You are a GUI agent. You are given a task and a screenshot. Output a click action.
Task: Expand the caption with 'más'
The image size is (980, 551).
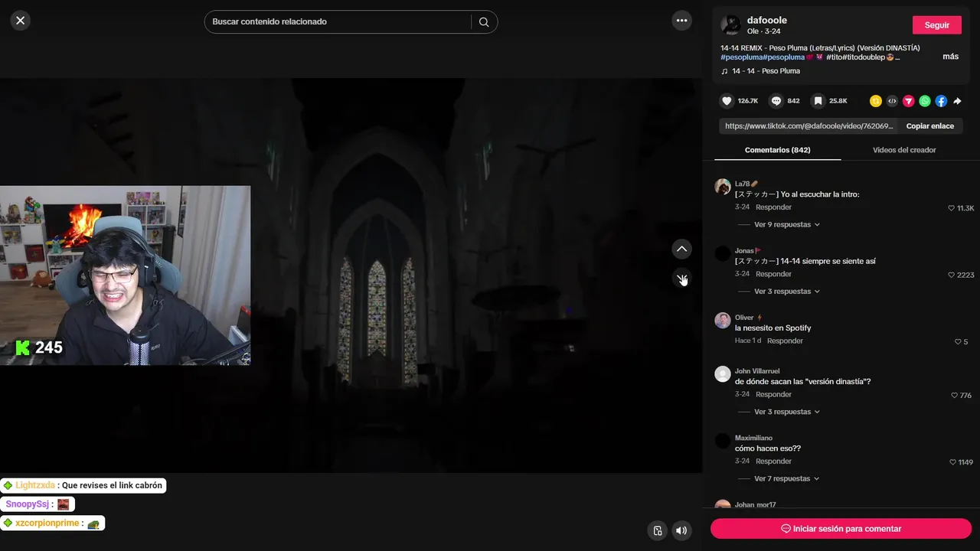coord(950,57)
